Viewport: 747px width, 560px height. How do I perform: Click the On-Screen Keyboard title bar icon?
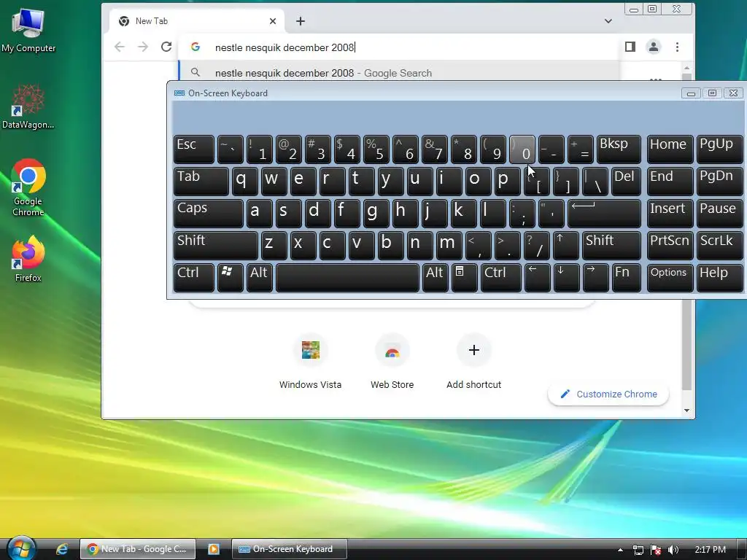click(179, 93)
